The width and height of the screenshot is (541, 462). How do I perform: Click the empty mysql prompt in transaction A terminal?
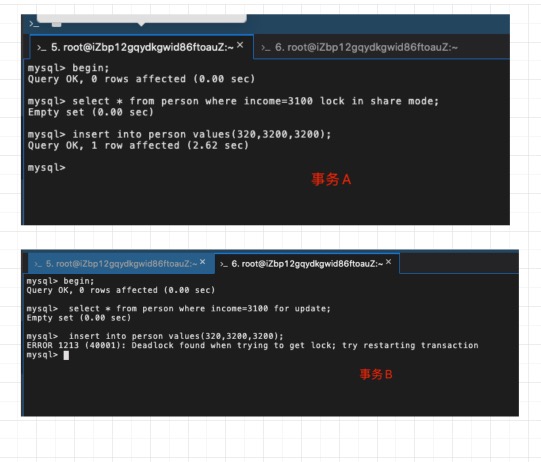pos(47,168)
